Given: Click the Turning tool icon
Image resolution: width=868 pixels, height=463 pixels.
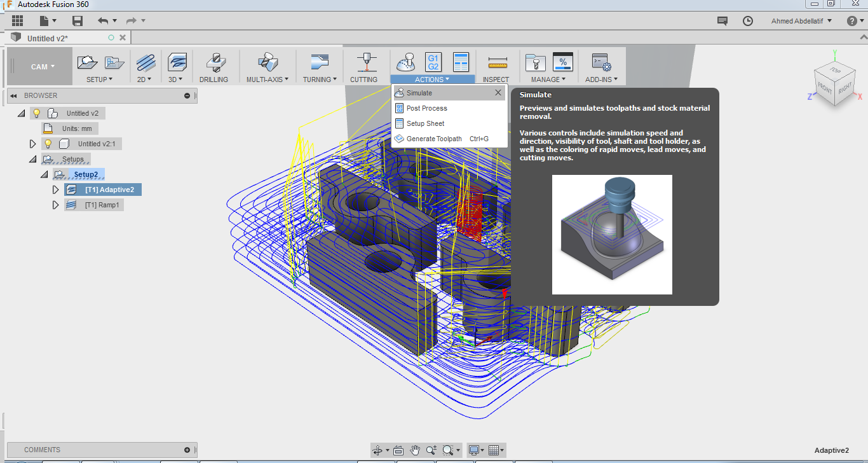Looking at the screenshot, I should tap(320, 62).
